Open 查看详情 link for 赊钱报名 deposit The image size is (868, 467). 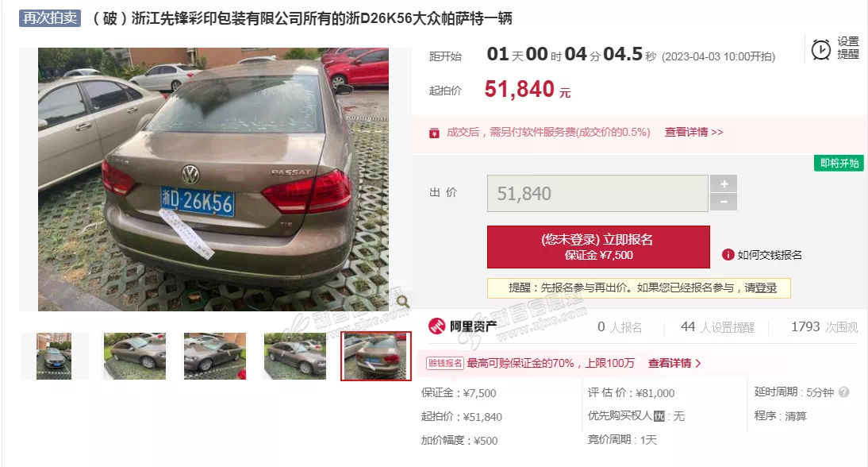click(674, 364)
